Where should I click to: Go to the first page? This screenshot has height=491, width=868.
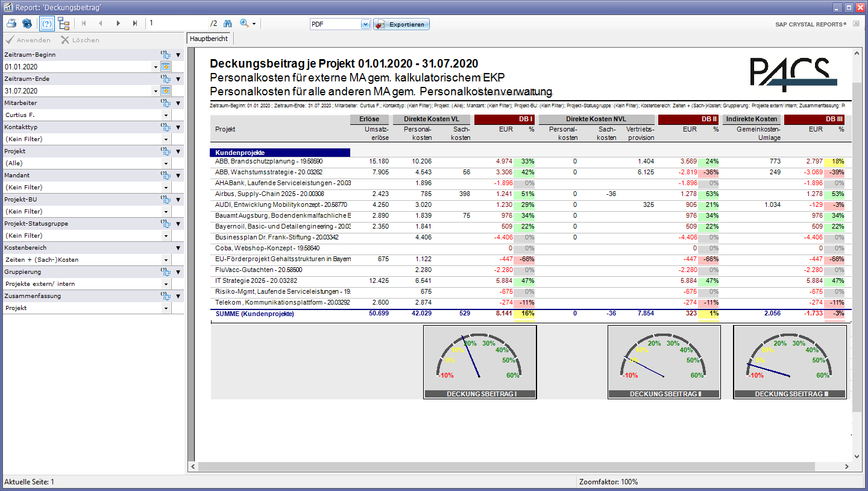tap(83, 24)
